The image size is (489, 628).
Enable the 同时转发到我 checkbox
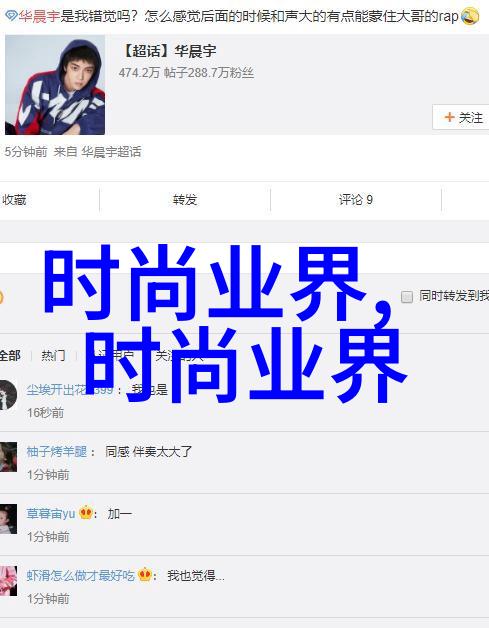click(x=407, y=297)
